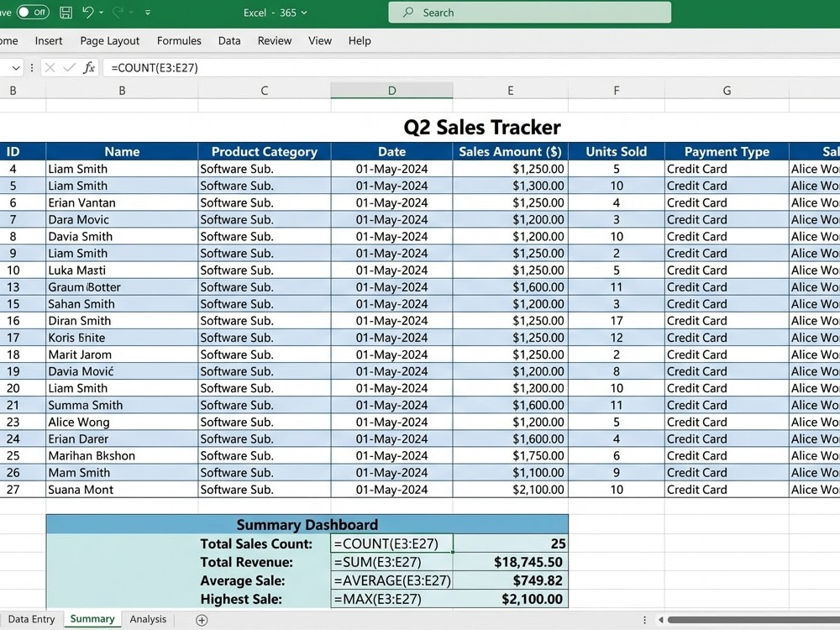Click the Total Sales Count value 25
Image resolution: width=840 pixels, height=630 pixels.
tap(510, 543)
